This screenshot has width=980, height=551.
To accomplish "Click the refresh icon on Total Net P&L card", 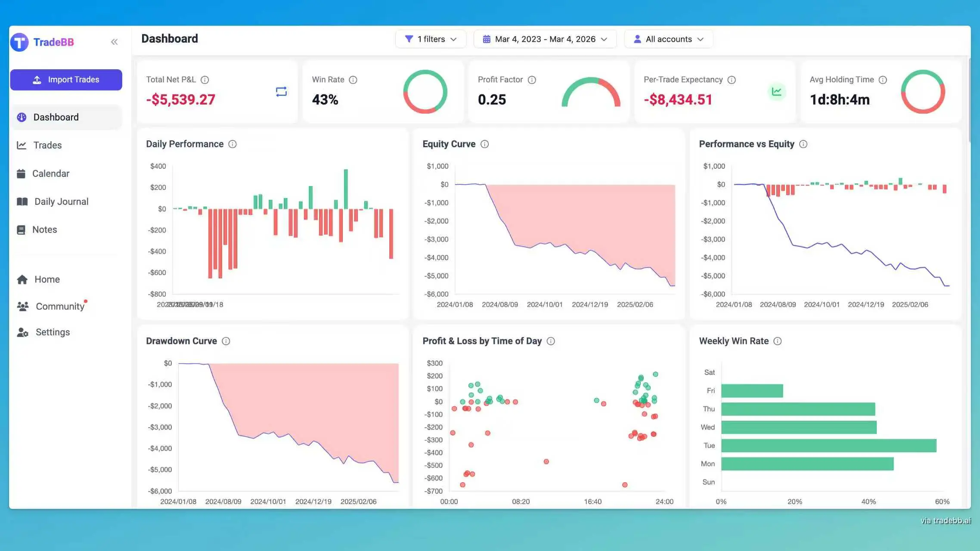I will (281, 91).
